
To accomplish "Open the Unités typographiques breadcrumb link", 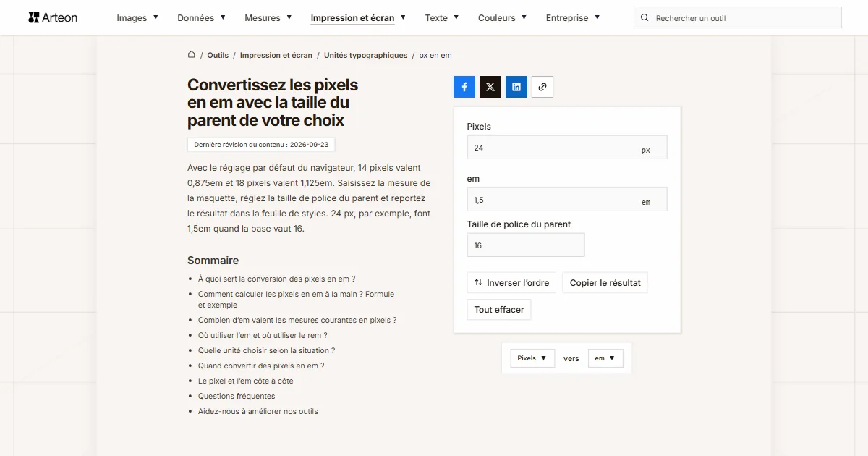I will coord(366,55).
